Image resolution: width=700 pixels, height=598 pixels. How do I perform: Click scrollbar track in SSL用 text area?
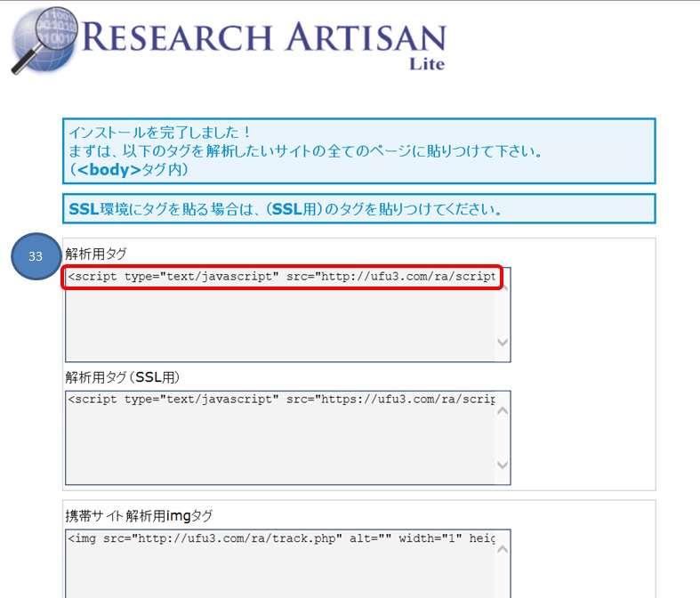tap(503, 437)
